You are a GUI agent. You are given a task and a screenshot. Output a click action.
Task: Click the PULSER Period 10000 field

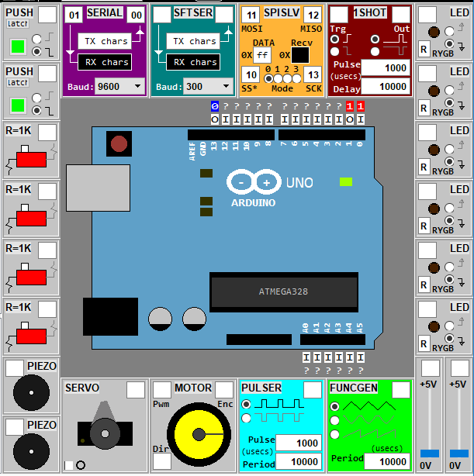[299, 461]
